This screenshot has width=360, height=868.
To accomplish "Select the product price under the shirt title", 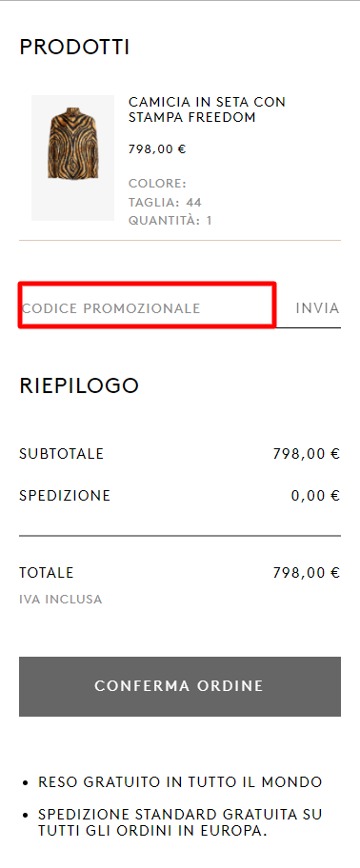I will [x=157, y=148].
